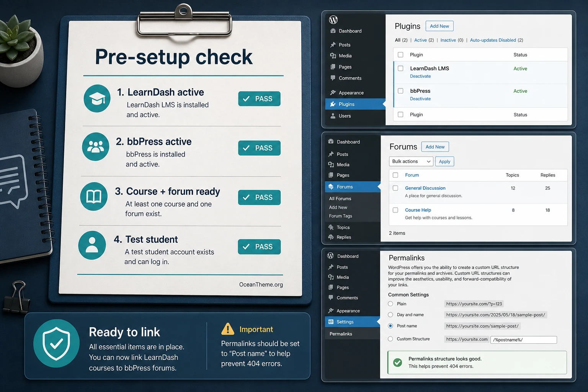The width and height of the screenshot is (588, 392).
Task: Click the bbPress group people icon
Action: 95,147
